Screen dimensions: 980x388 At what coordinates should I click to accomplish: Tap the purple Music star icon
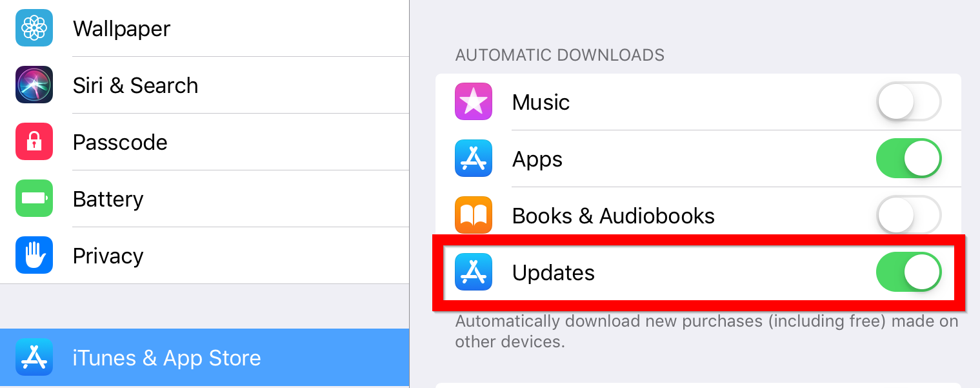click(x=474, y=101)
